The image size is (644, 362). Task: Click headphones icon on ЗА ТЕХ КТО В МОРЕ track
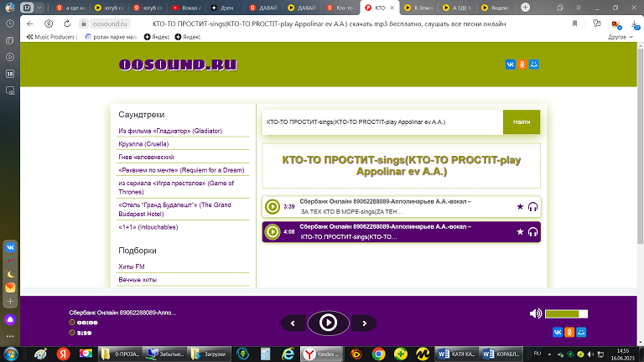[532, 206]
